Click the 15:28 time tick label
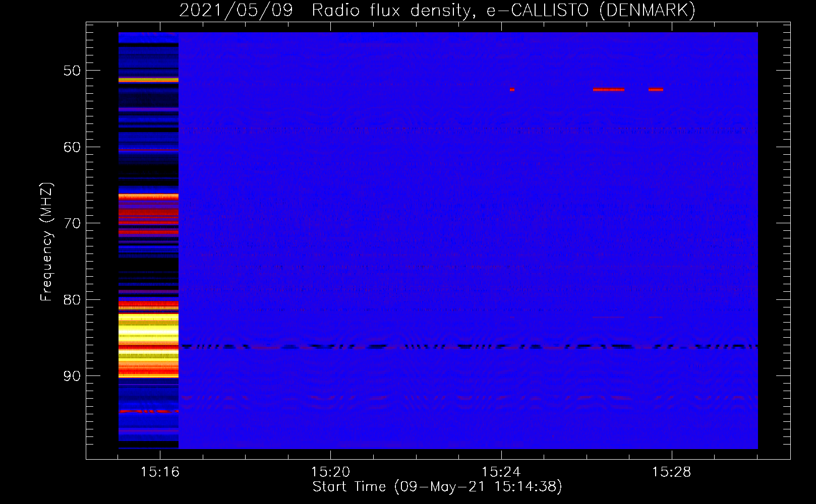The width and height of the screenshot is (816, 504). click(x=671, y=472)
